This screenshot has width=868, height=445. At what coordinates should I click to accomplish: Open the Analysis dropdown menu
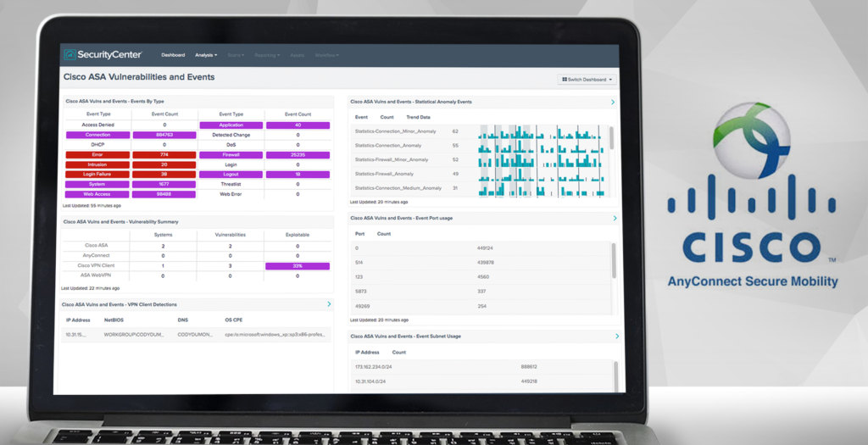click(x=206, y=55)
